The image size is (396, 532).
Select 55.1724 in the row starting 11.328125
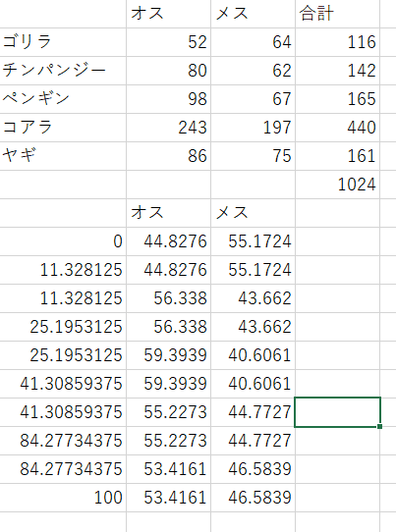click(x=253, y=270)
